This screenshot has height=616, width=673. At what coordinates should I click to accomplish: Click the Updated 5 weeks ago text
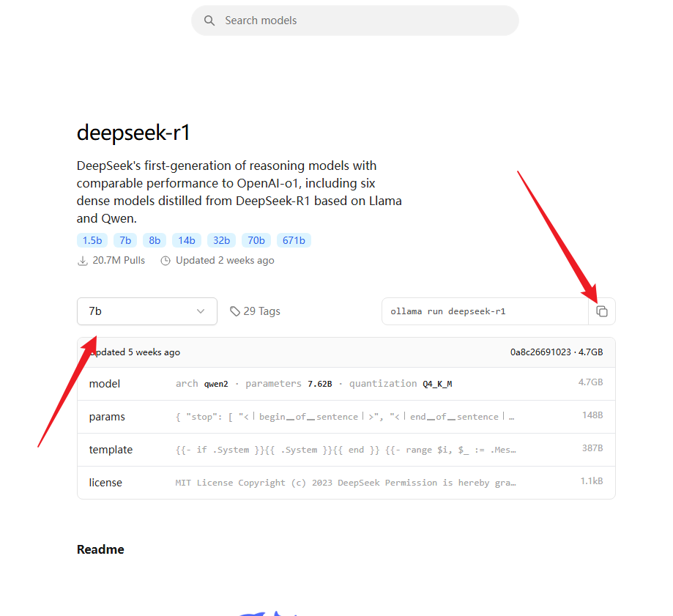[x=135, y=352]
